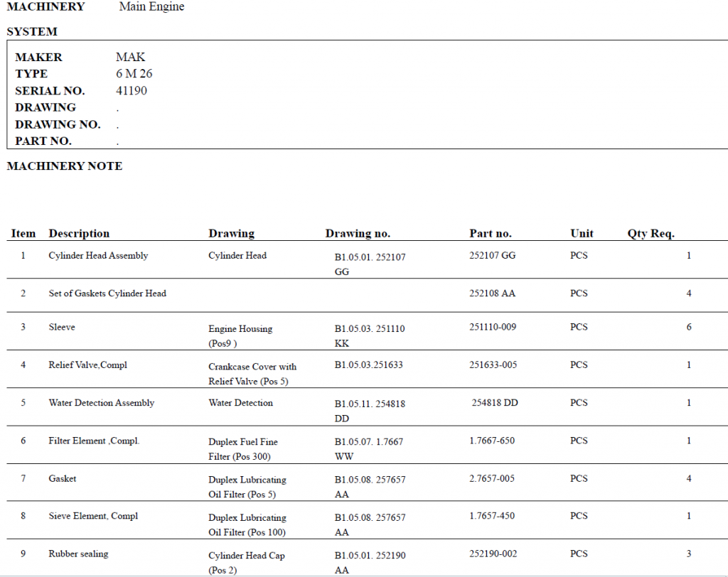Select the Filter Element ,Compl. description
This screenshot has height=577, width=728.
(x=94, y=441)
